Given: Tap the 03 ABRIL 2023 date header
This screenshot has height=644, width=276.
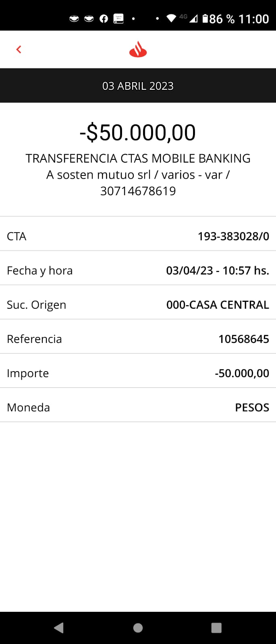Looking at the screenshot, I should click(x=138, y=86).
